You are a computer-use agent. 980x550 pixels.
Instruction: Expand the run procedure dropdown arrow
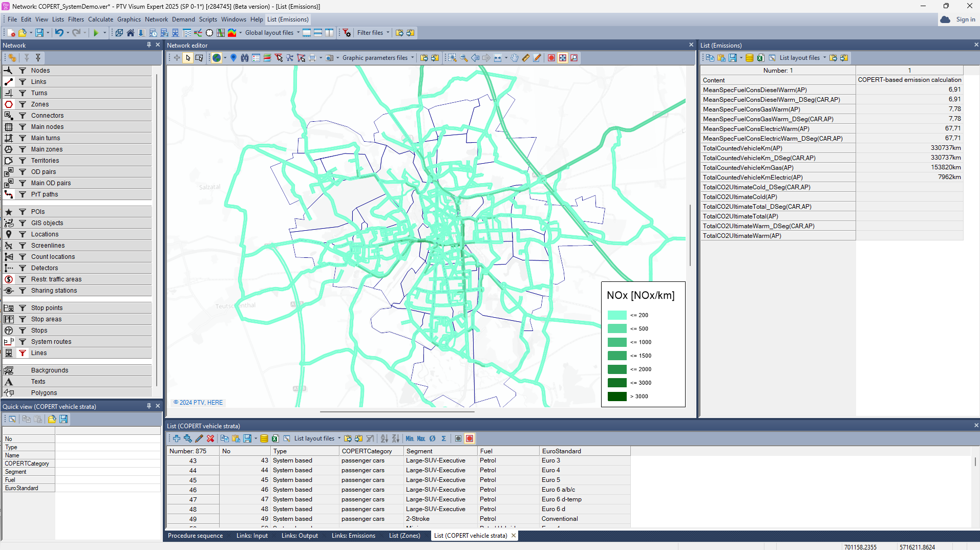104,33
